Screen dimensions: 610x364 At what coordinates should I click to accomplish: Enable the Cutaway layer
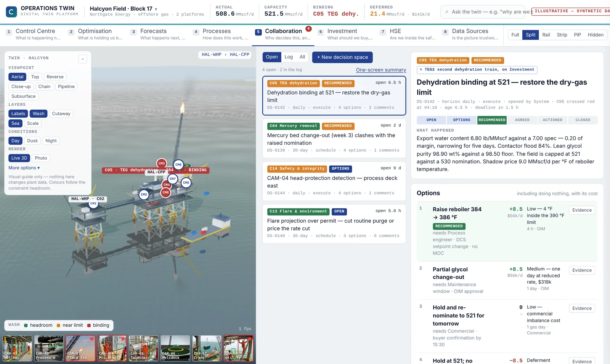pyautogui.click(x=61, y=114)
